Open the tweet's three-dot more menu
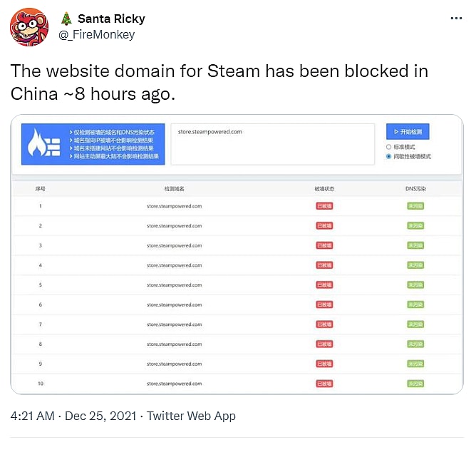 click(456, 18)
